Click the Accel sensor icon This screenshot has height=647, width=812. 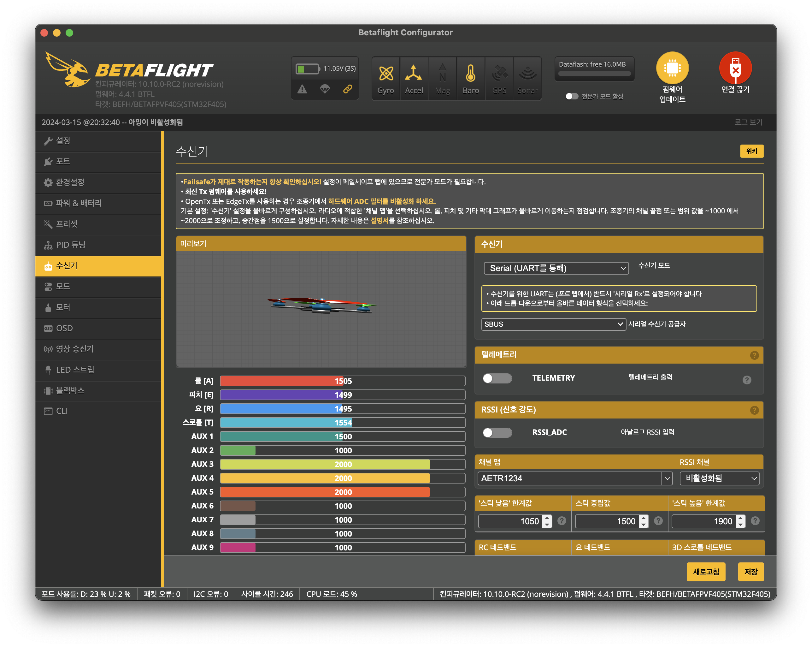(x=414, y=73)
